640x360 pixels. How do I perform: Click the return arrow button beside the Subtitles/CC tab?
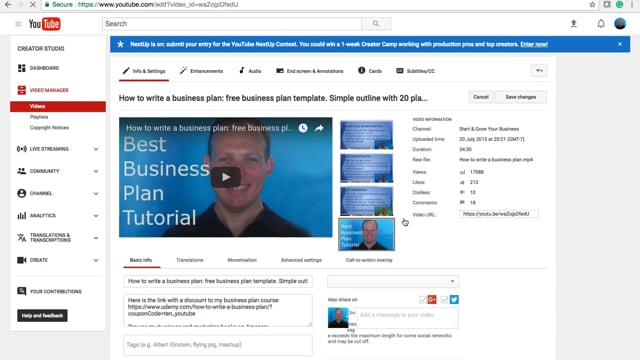coord(539,71)
